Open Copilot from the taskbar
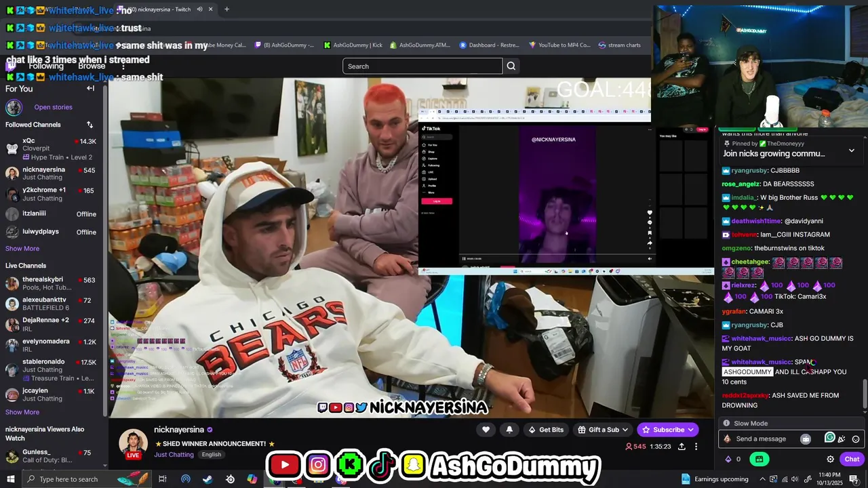Viewport: 868px width, 488px height. pos(252,479)
